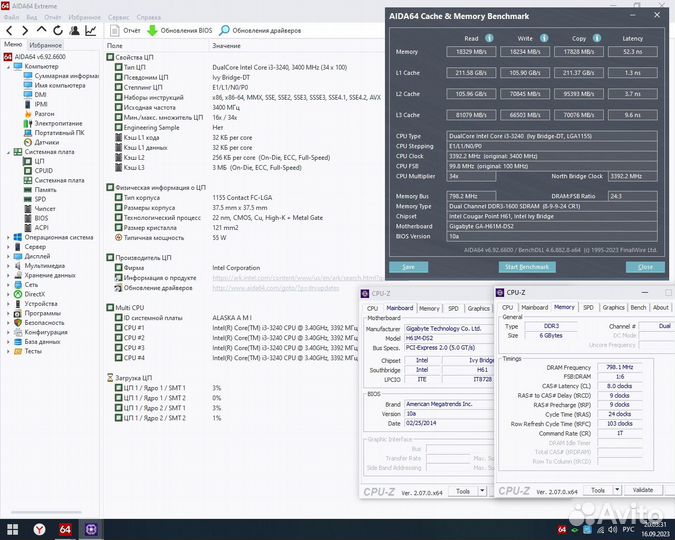This screenshot has width=675, height=540.
Task: Switch to the Избранное tab
Action: (x=45, y=45)
